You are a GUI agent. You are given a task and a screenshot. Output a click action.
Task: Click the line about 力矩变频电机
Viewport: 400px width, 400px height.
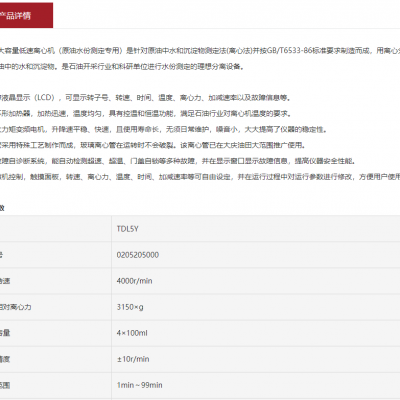[x=164, y=129]
